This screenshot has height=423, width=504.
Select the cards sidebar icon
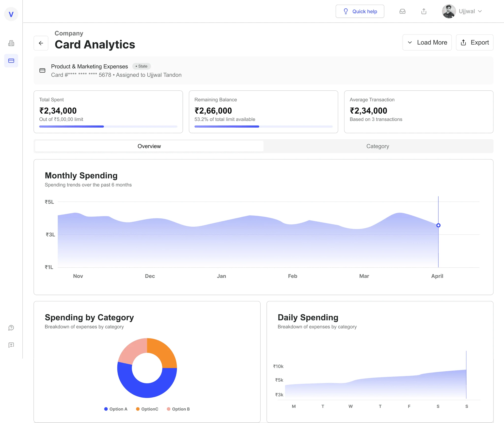coord(11,61)
